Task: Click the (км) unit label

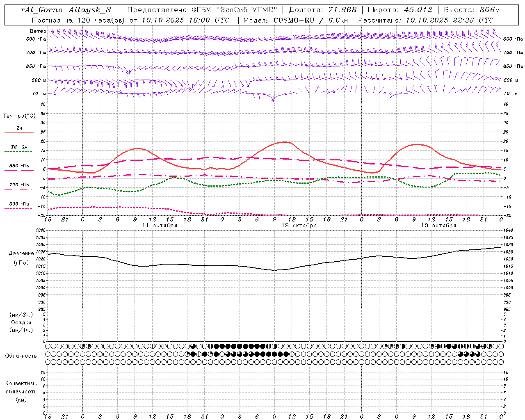Action: point(21,399)
